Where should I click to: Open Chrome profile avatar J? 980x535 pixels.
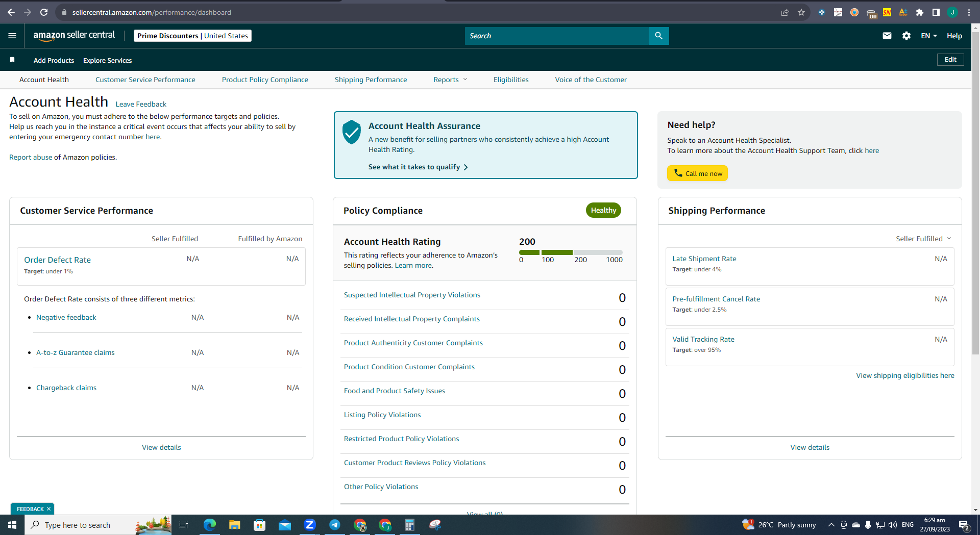952,12
